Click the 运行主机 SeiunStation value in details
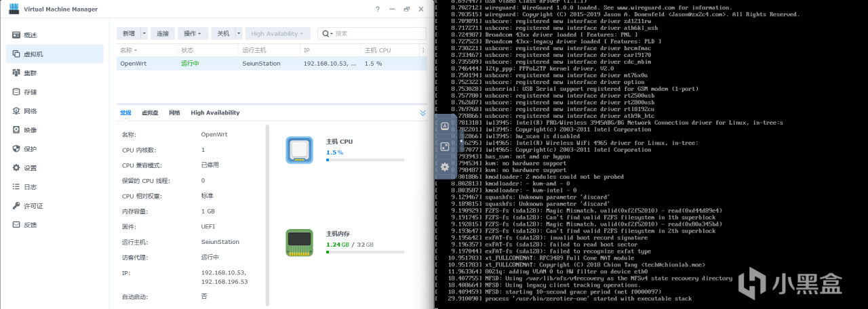The height and width of the screenshot is (309, 868). [x=220, y=242]
